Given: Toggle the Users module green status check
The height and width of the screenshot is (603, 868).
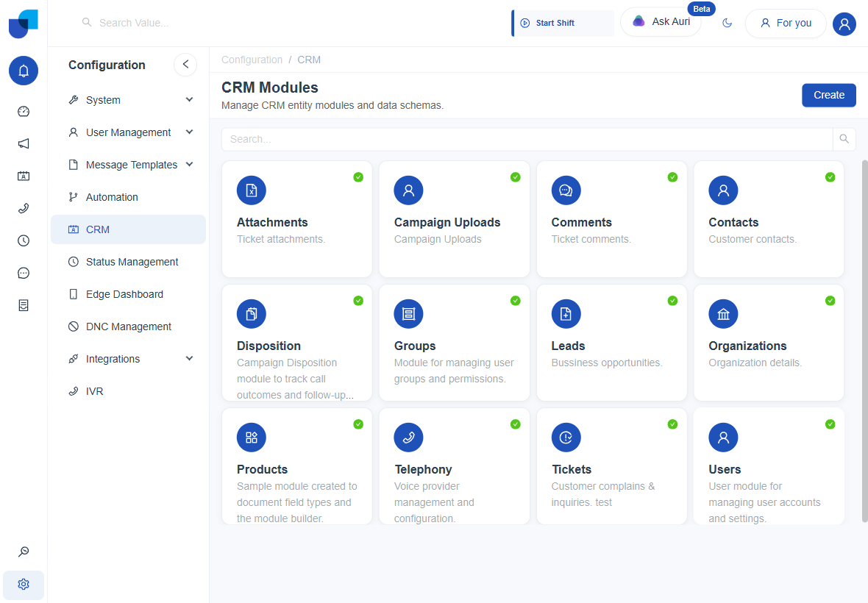Looking at the screenshot, I should tap(830, 424).
